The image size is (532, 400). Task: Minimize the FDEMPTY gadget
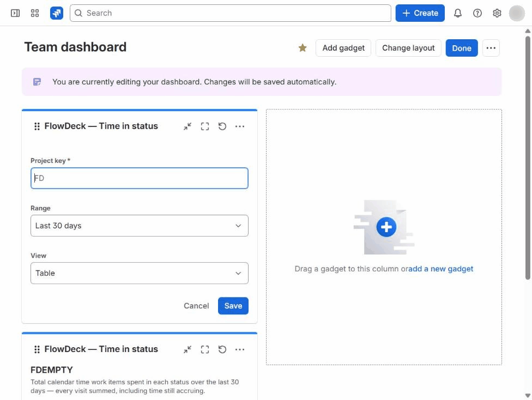188,349
